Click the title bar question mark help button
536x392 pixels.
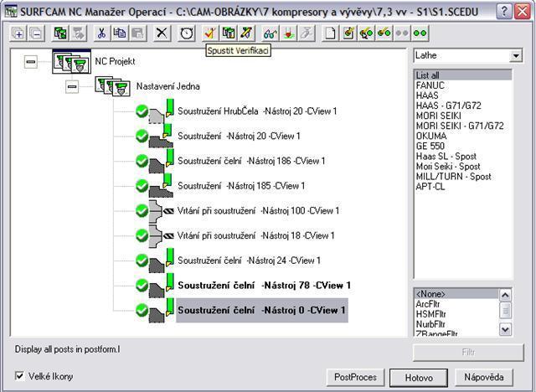tap(504, 12)
